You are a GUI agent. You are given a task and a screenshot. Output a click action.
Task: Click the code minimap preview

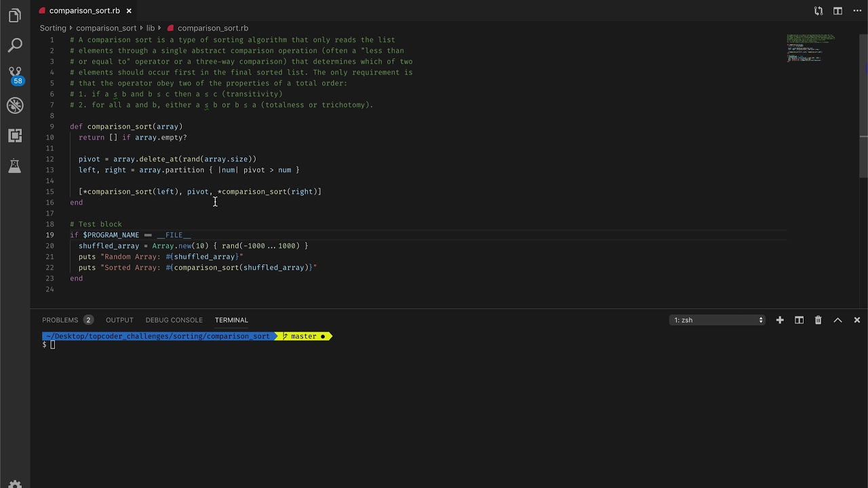pos(811,48)
